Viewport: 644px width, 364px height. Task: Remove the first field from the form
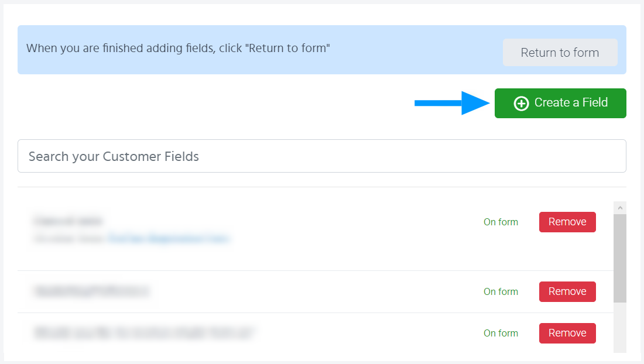click(x=567, y=222)
